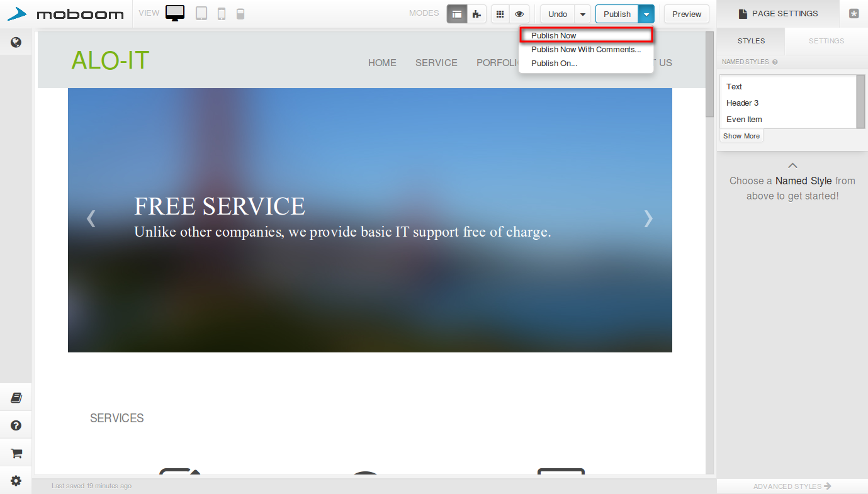This screenshot has width=868, height=494.
Task: Click the up chevron above Choose a Named Style
Action: tap(792, 166)
